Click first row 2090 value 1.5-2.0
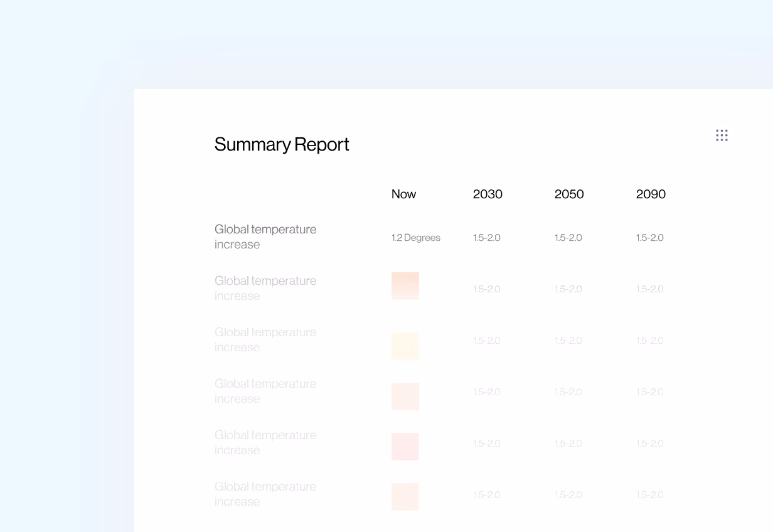This screenshot has width=773, height=532. 650,238
